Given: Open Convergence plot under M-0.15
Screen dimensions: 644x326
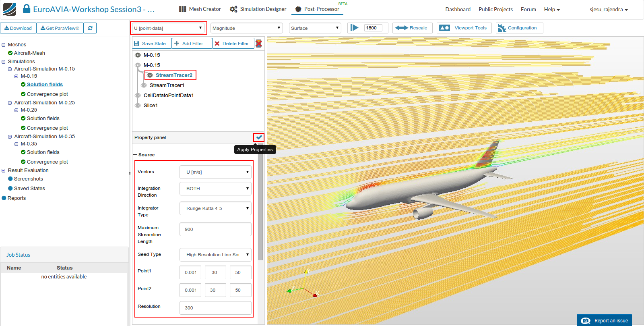Looking at the screenshot, I should tap(47, 94).
